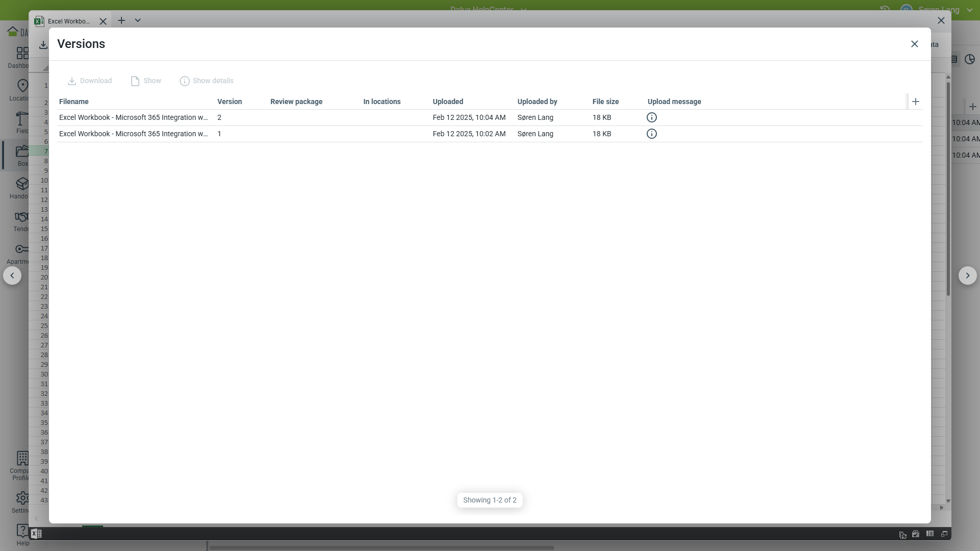Sort by Uploaded column header
The image size is (980, 551).
(448, 102)
